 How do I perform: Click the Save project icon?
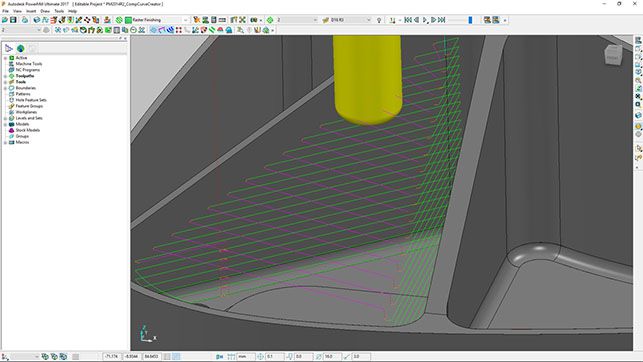pyautogui.click(x=14, y=20)
